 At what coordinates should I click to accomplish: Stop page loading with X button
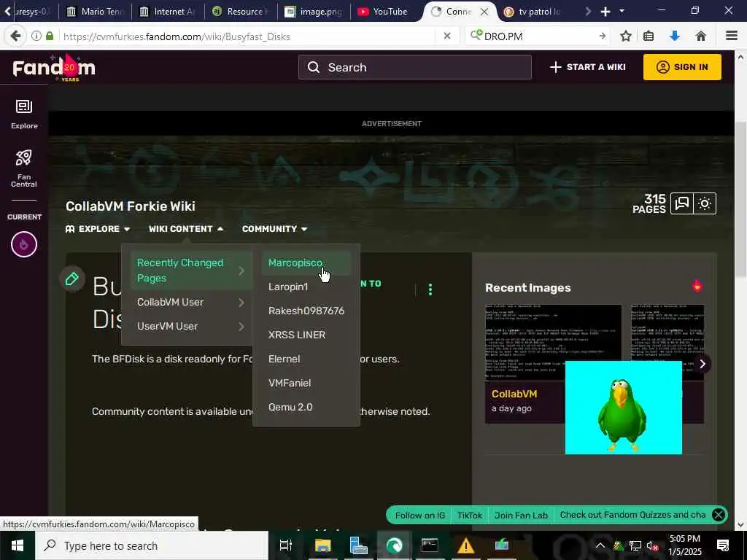coord(447,36)
